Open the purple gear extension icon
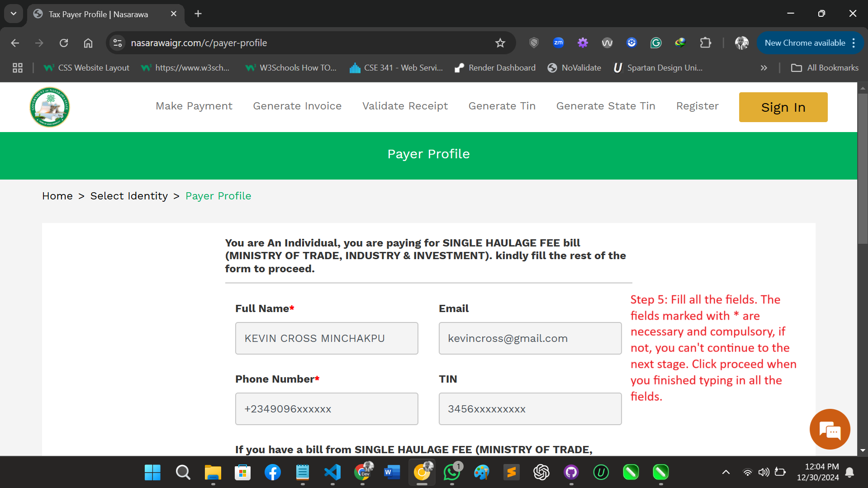Image resolution: width=868 pixels, height=488 pixels. tap(583, 43)
